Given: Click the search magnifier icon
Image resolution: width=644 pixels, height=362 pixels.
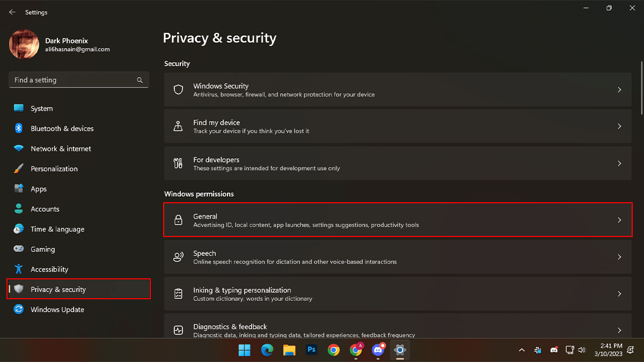Looking at the screenshot, I should (x=140, y=80).
